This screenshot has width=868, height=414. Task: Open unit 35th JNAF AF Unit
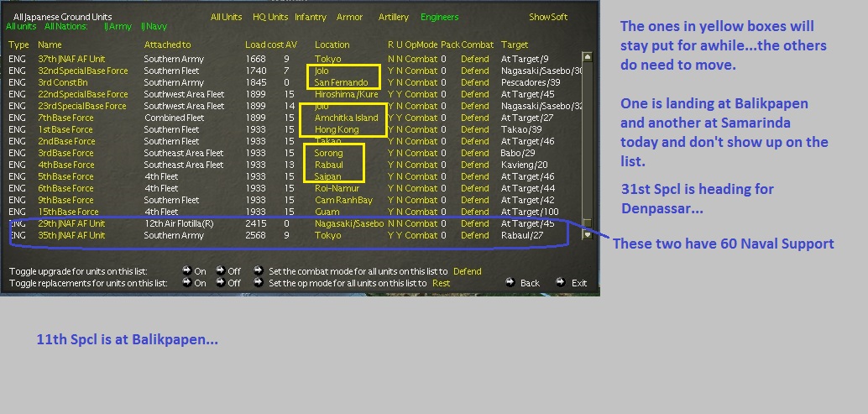[71, 235]
